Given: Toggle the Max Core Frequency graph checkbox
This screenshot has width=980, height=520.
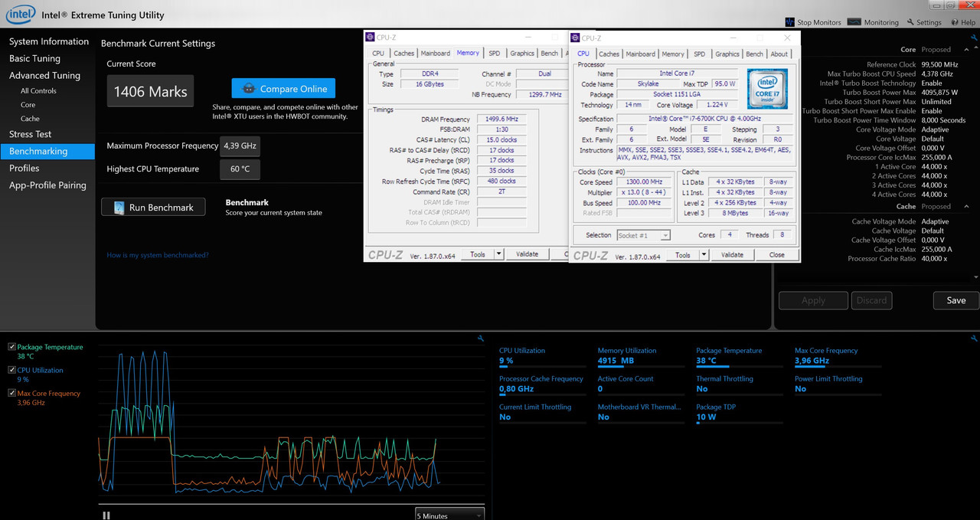Looking at the screenshot, I should click(12, 393).
